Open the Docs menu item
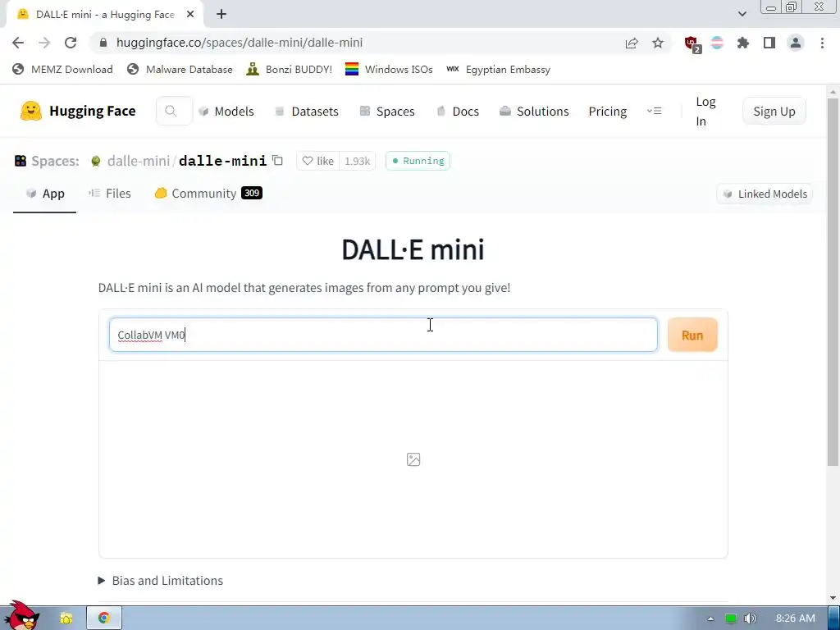Screen dimensions: 840x630 click(458, 111)
